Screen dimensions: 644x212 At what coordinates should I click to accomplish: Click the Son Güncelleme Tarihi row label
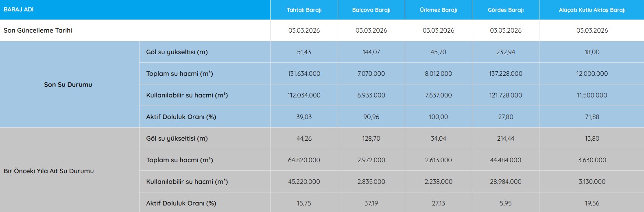tap(38, 31)
